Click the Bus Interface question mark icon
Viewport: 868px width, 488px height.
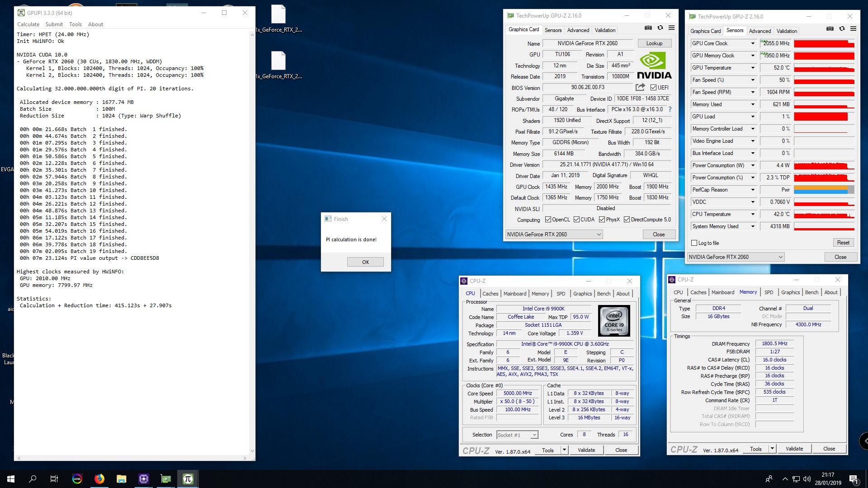[670, 109]
